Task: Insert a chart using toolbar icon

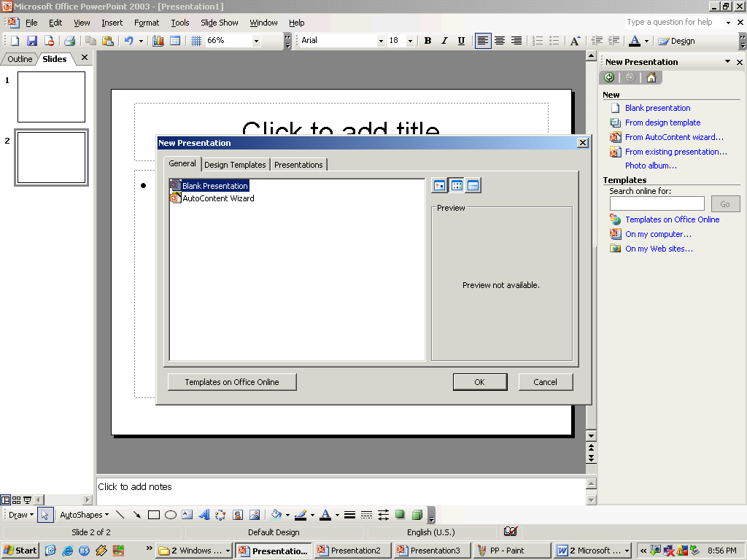Action: pyautogui.click(x=158, y=41)
